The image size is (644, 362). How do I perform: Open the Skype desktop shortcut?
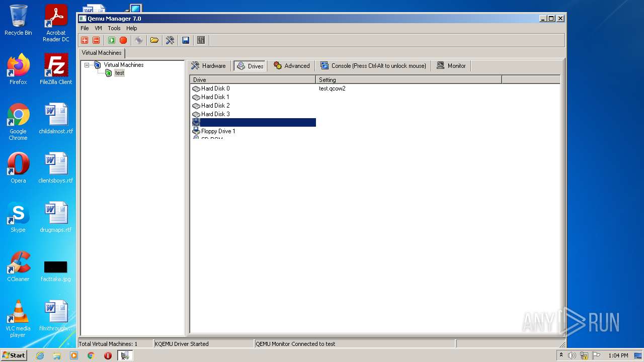18,217
